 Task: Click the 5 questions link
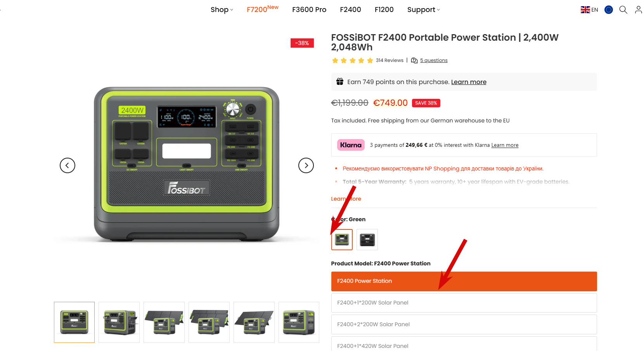pyautogui.click(x=434, y=60)
